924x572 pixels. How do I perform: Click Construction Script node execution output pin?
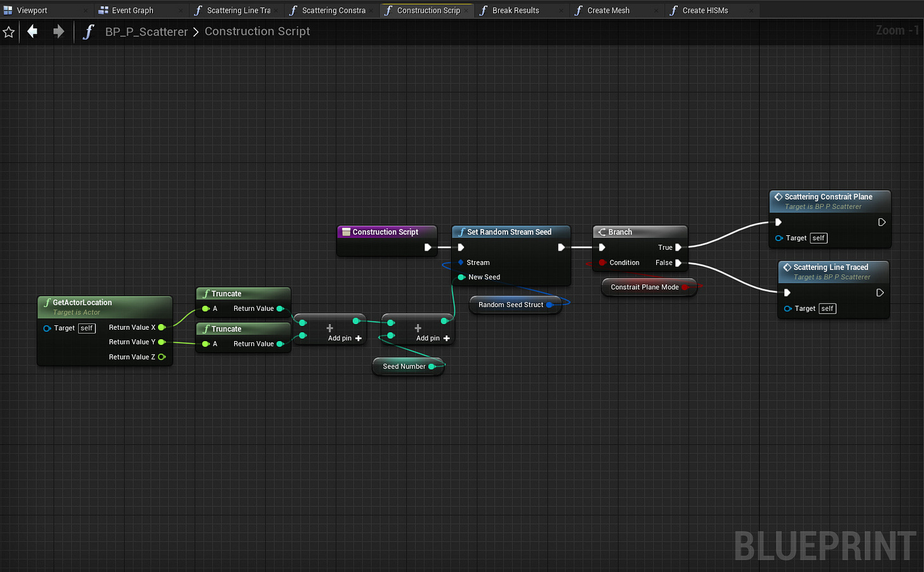point(428,247)
